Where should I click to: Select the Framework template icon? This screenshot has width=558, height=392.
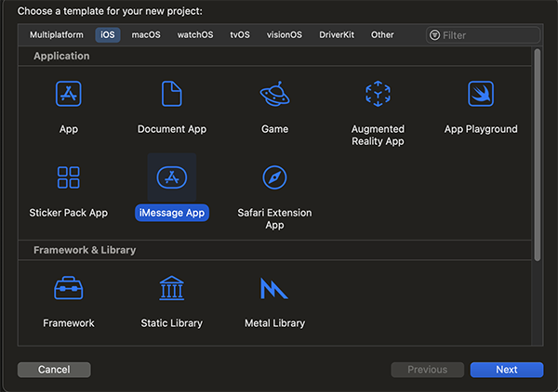tap(69, 289)
